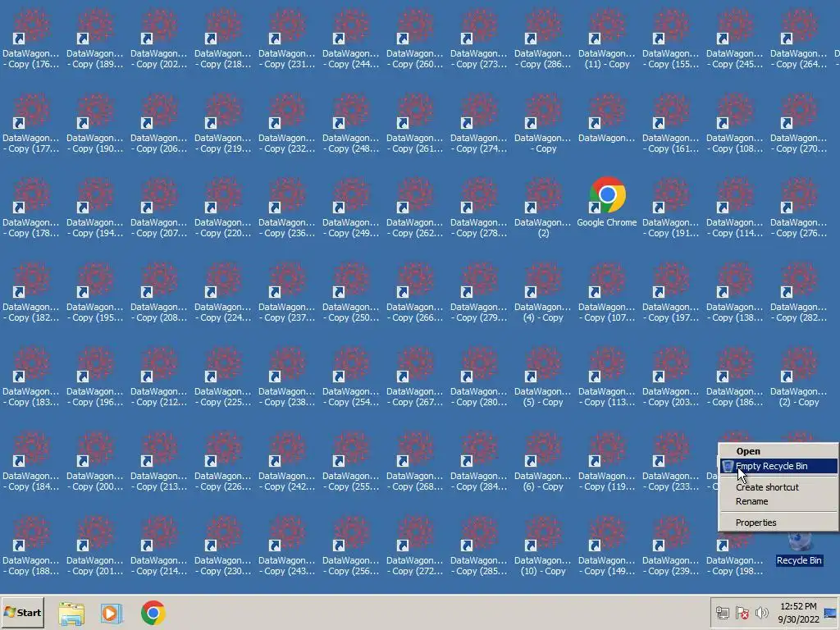
Task: Select DataWagon - Copy (276 shortcut
Action: [799, 208]
